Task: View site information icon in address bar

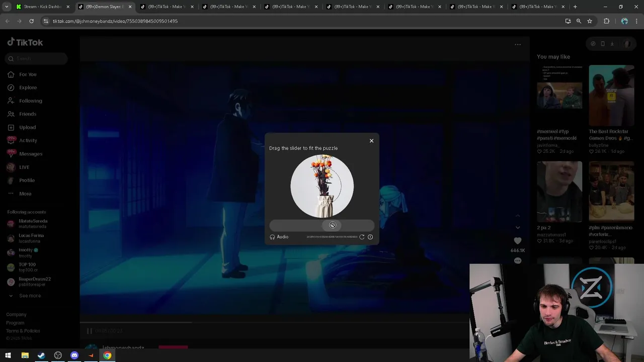Action: [x=46, y=21]
